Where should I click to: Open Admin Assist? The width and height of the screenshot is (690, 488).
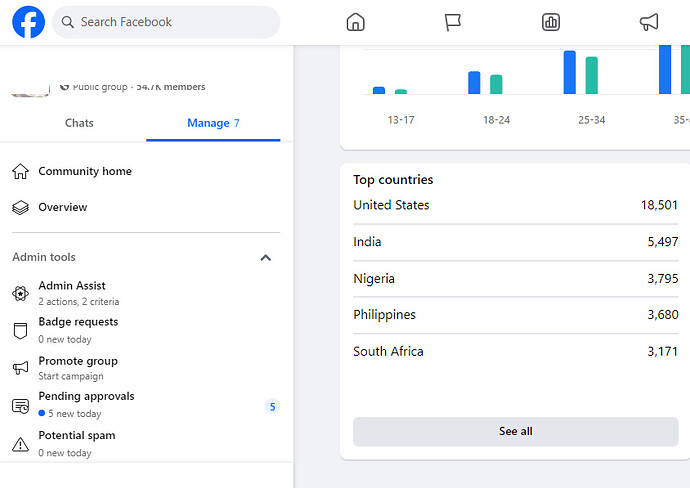coord(146,293)
